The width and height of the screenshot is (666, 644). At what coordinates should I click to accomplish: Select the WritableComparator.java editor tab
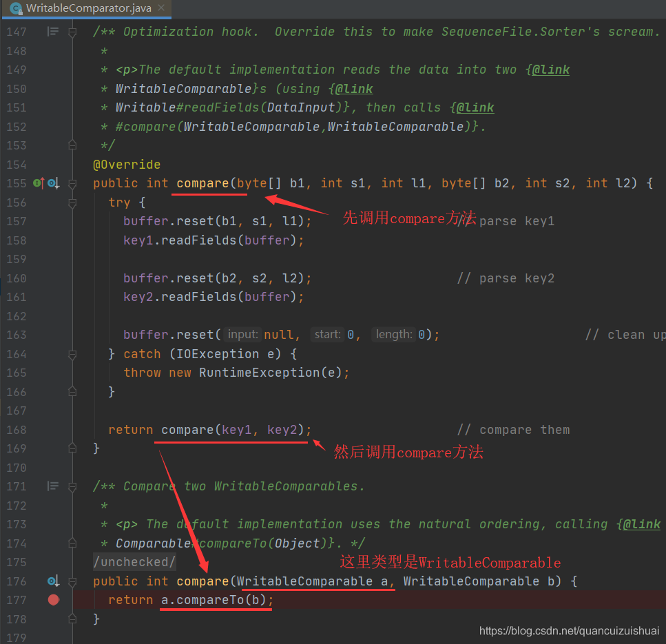(87, 8)
